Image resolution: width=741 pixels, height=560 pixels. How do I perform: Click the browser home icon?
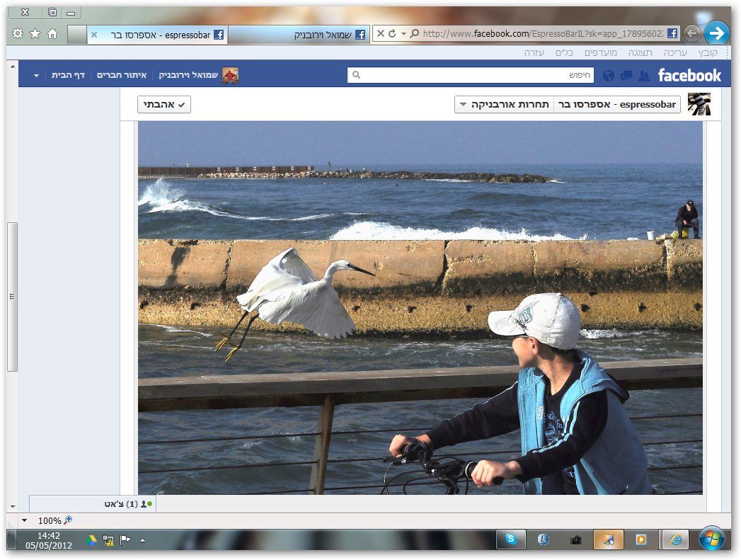tap(52, 34)
